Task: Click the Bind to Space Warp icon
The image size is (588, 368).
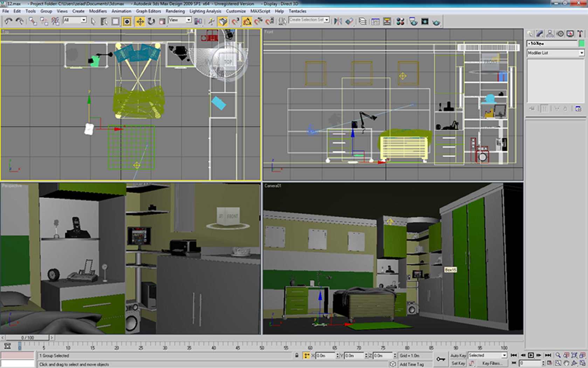Action: pyautogui.click(x=55, y=21)
